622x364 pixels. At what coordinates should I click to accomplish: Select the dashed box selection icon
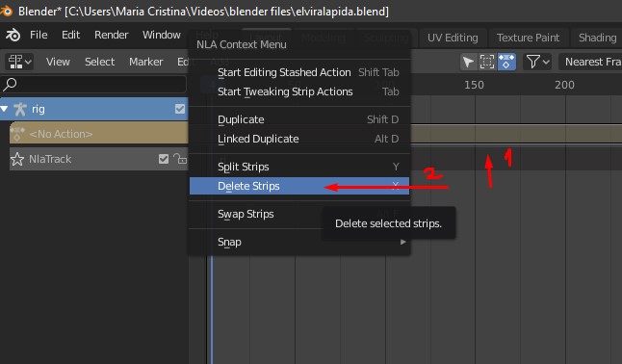click(x=487, y=62)
